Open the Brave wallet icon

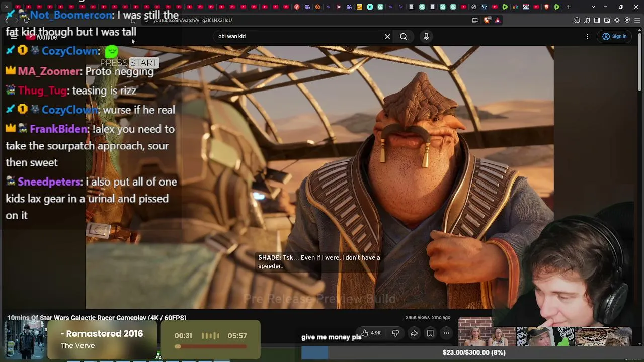[607, 20]
